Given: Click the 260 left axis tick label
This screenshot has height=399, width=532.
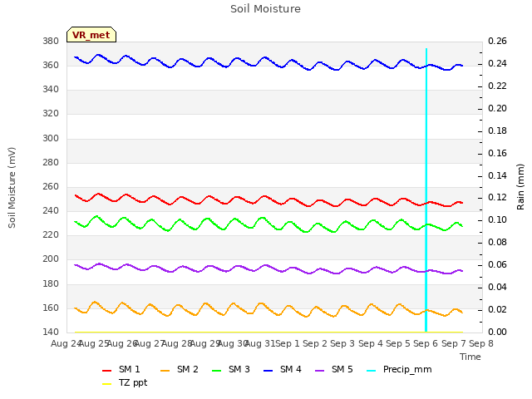Looking at the screenshot, I should tap(51, 186).
